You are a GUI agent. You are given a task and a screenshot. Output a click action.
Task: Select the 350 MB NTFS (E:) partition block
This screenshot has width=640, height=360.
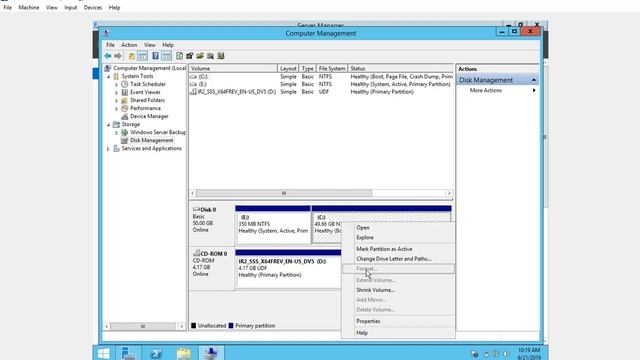click(x=273, y=225)
